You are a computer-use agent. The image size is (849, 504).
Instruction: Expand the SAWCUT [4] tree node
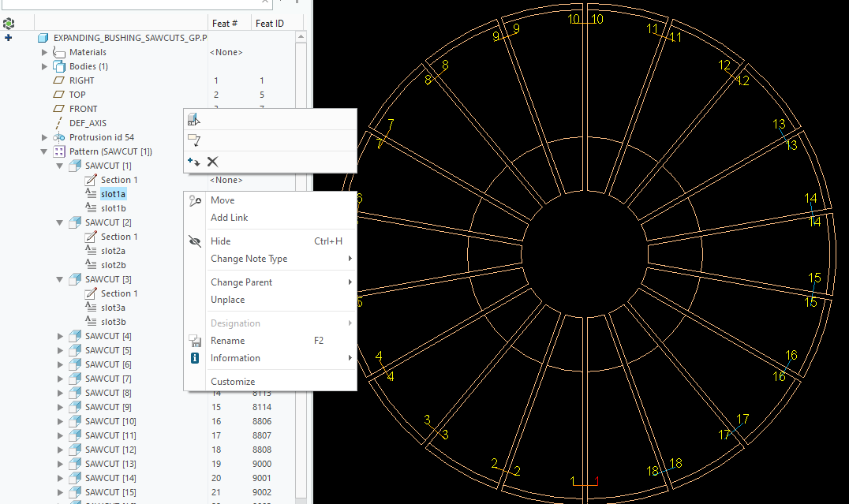click(58, 335)
